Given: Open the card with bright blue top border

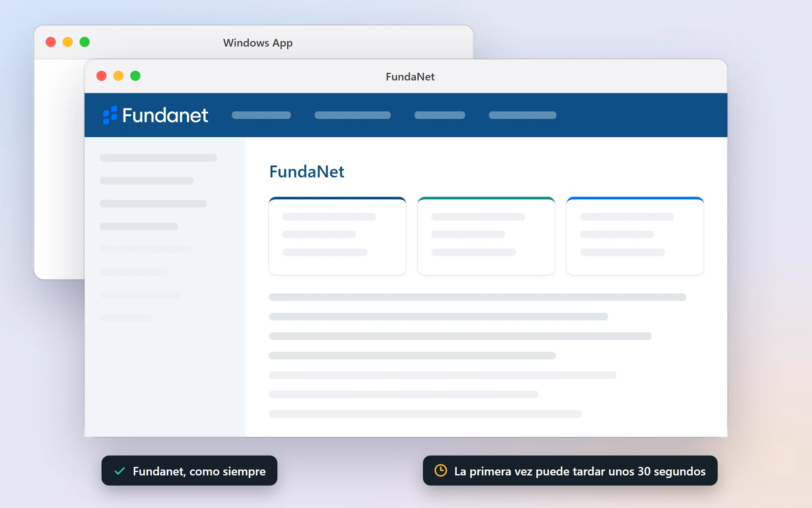Looking at the screenshot, I should pos(635,236).
